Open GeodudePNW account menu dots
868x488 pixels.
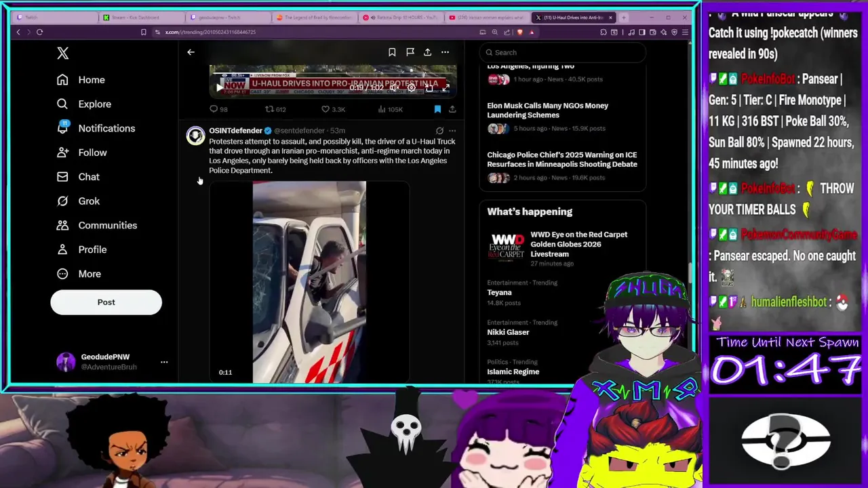click(164, 362)
